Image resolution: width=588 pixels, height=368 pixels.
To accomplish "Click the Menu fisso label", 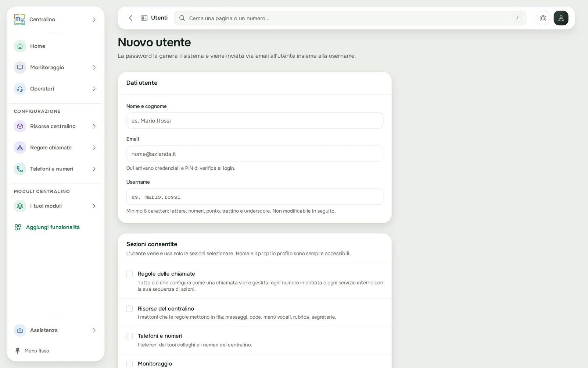I will [x=37, y=351].
